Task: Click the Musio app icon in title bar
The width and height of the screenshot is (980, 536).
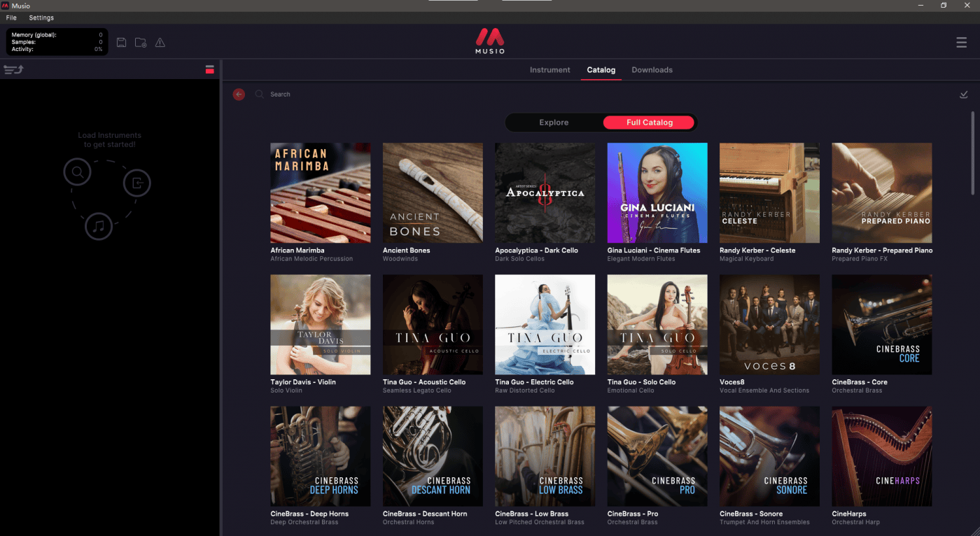Action: coord(6,6)
